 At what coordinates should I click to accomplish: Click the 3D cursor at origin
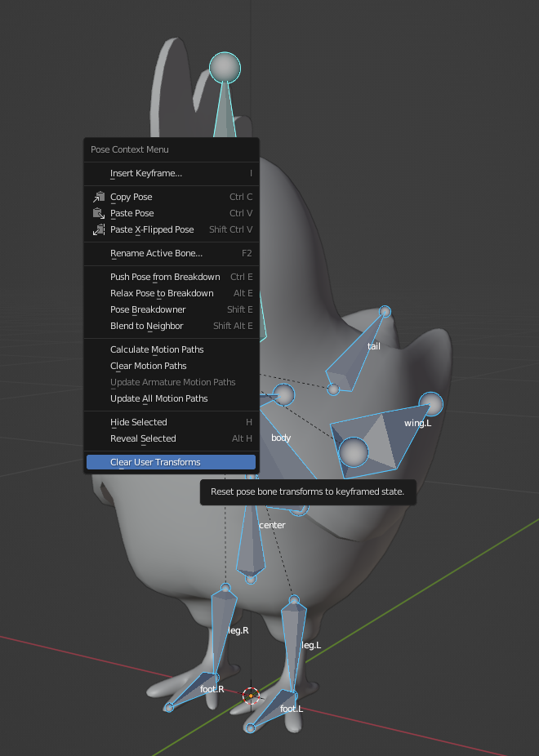(x=252, y=696)
